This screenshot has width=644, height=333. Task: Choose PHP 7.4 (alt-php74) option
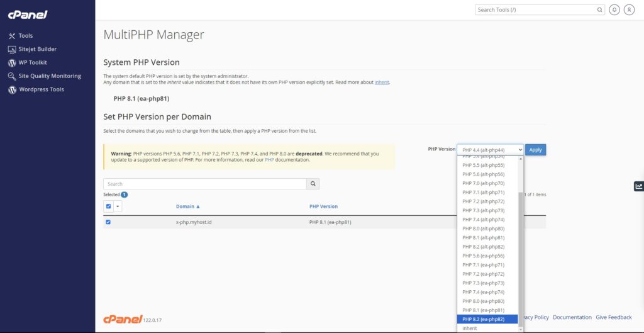487,220
